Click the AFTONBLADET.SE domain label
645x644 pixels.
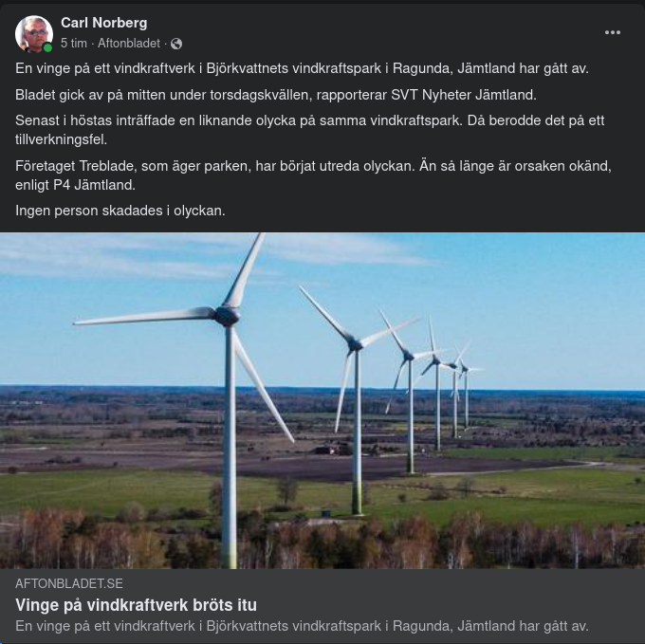coord(69,583)
